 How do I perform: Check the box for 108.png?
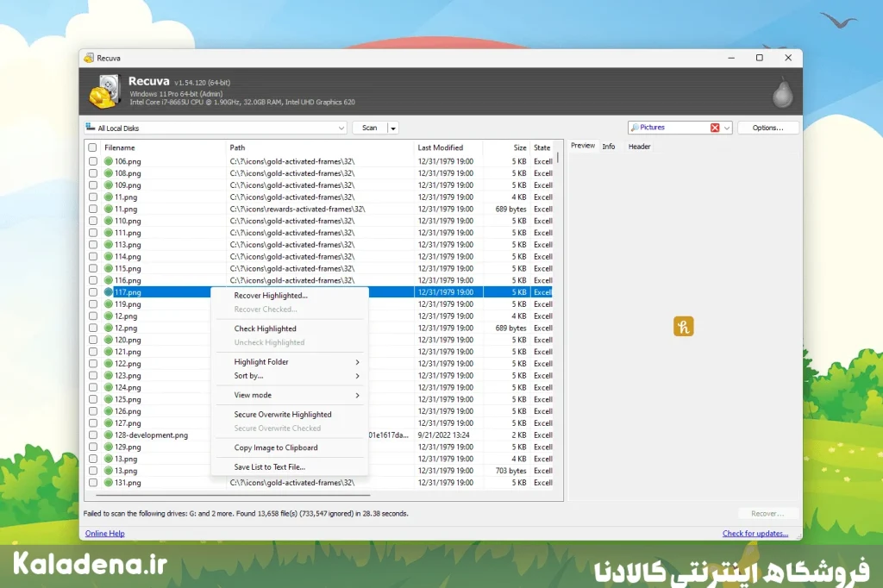[93, 173]
